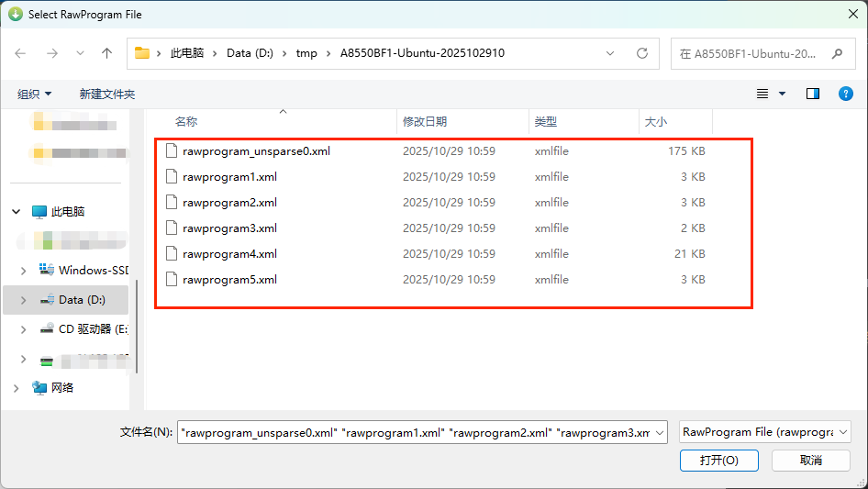The height and width of the screenshot is (489, 868).
Task: Open recent locations dropdown chevron
Action: pos(80,53)
